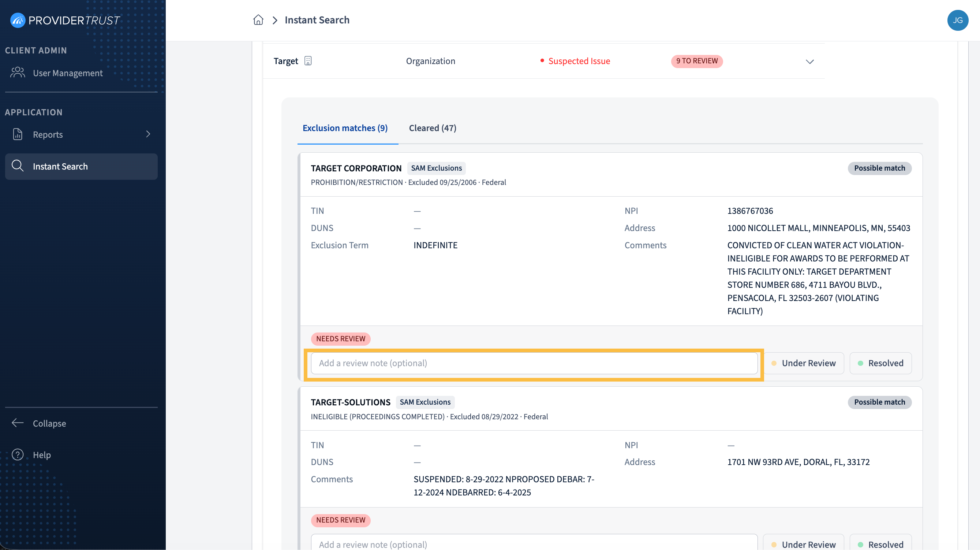Viewport: 980px width, 550px height.
Task: Open User Management in the sidebar
Action: tap(81, 73)
